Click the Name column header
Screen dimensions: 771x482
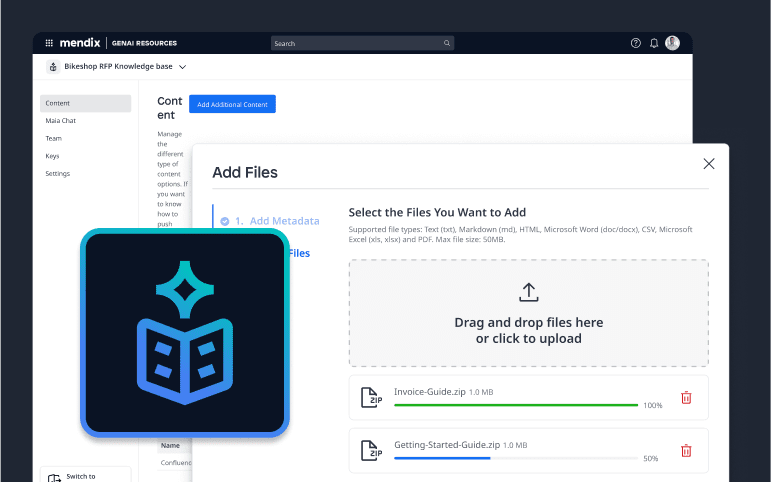coord(170,446)
